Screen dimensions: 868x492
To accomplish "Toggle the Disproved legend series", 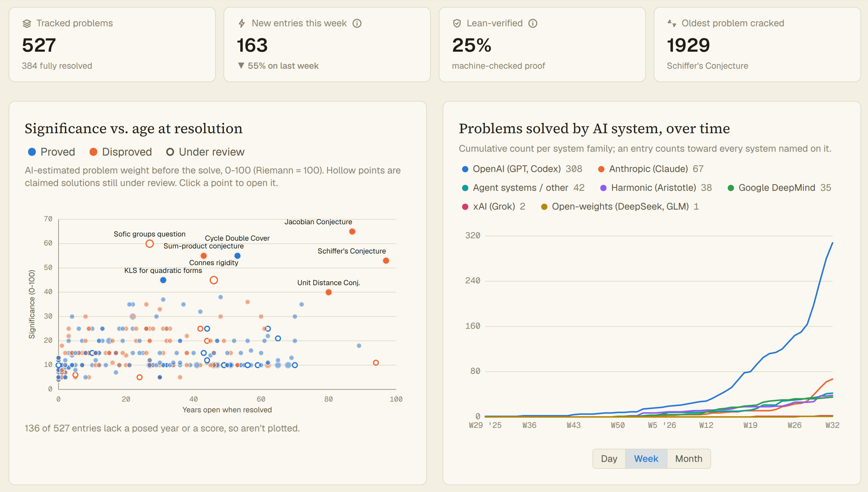I will point(121,152).
